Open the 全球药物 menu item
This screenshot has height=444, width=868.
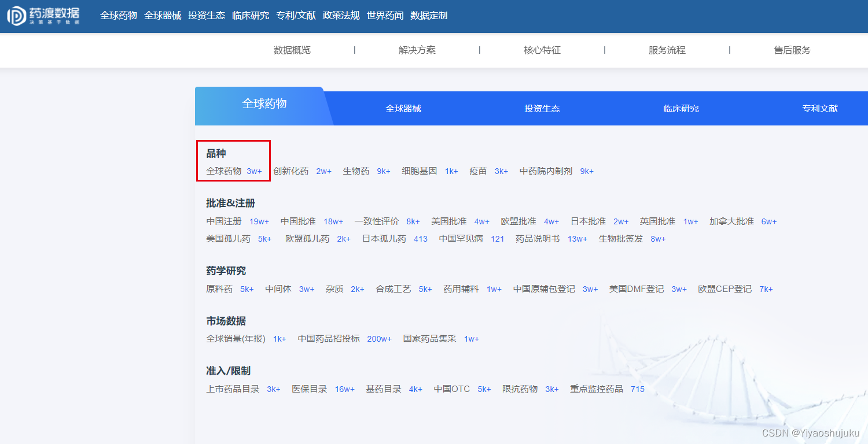[118, 16]
